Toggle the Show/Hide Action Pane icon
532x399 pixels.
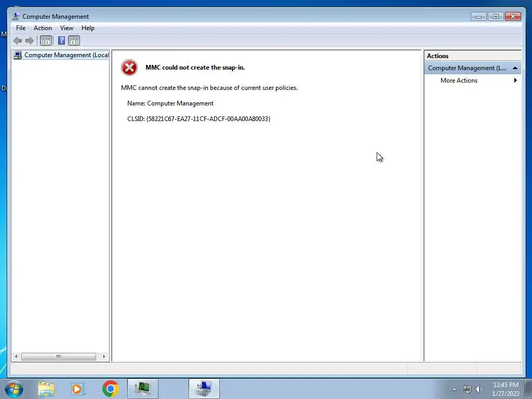(74, 41)
